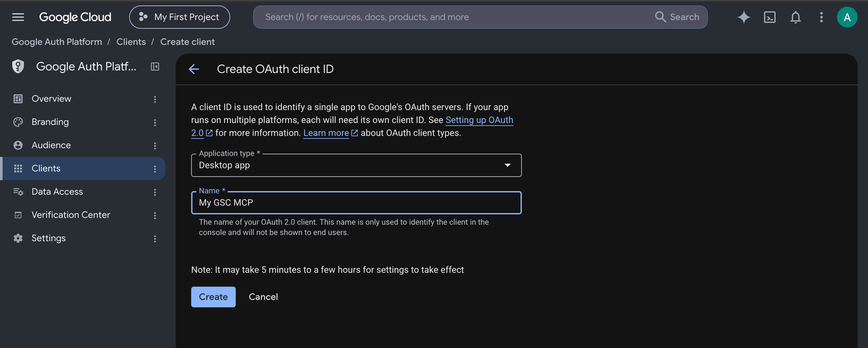Click the Search button with magnifier
Image resolution: width=868 pixels, height=348 pixels.
pos(677,17)
